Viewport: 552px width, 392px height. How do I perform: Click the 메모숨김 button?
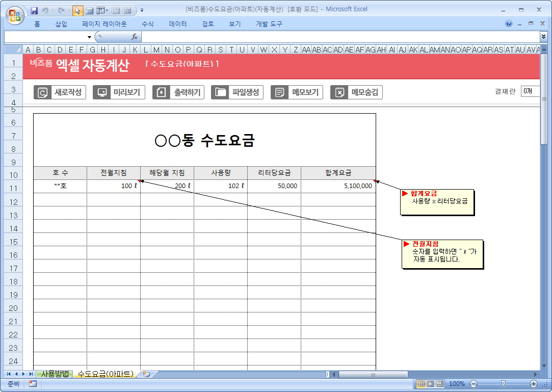pos(356,92)
